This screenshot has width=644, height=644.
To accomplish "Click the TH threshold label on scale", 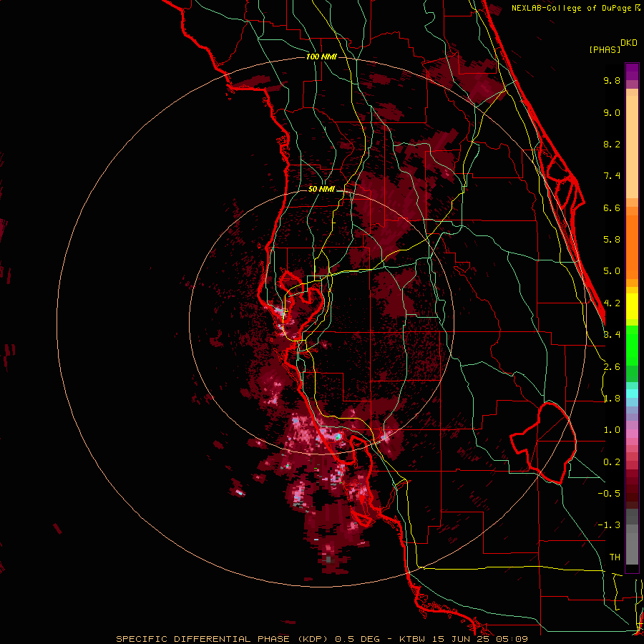I will pyautogui.click(x=615, y=557).
